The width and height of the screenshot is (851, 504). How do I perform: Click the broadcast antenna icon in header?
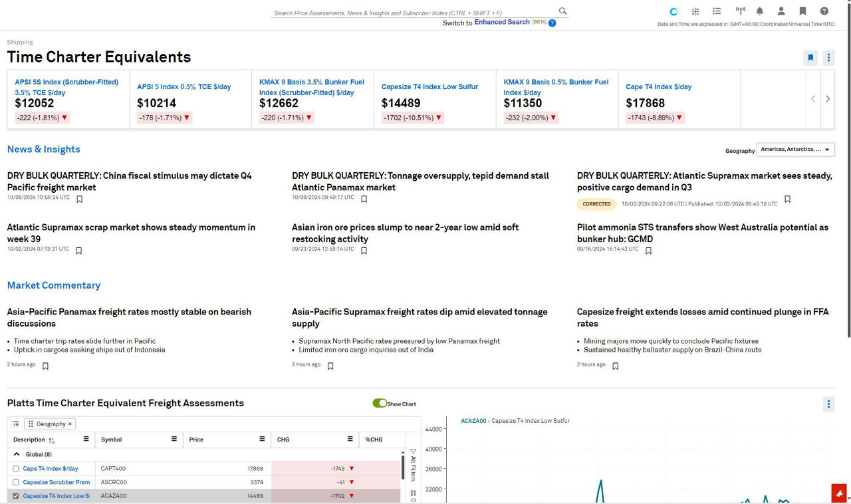[x=740, y=11]
